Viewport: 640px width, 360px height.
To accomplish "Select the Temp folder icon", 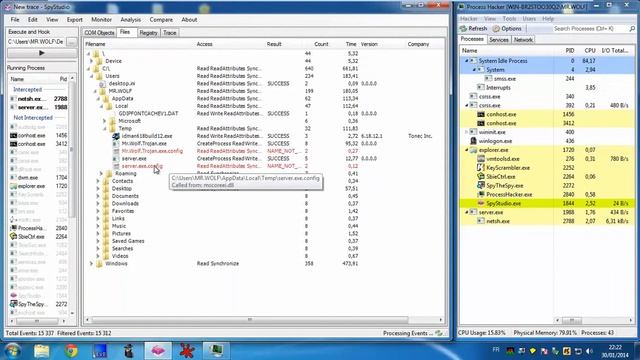I will coord(112,128).
